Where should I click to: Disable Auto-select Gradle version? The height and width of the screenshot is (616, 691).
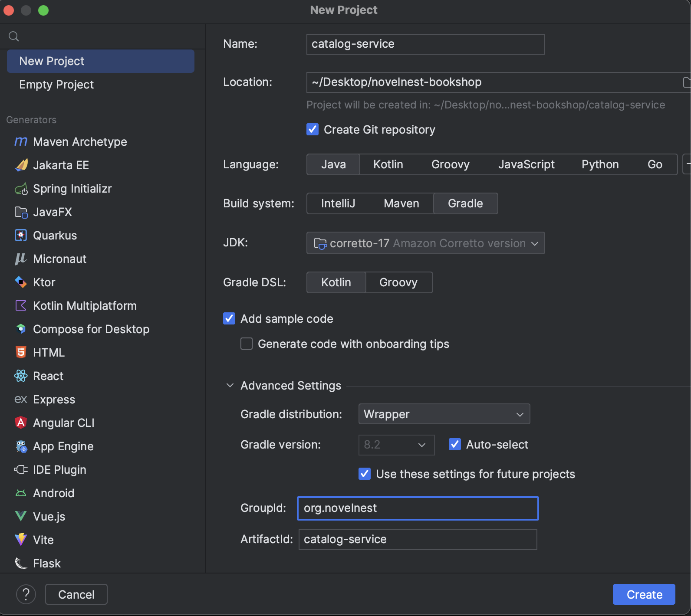point(455,445)
